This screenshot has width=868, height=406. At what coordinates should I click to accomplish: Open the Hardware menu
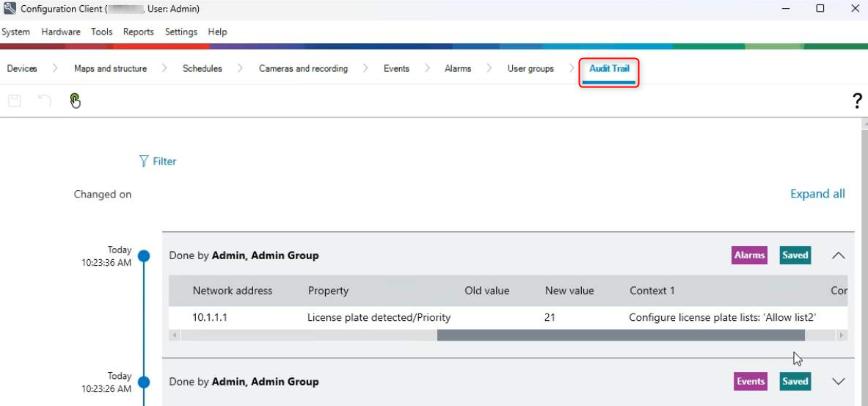click(61, 32)
